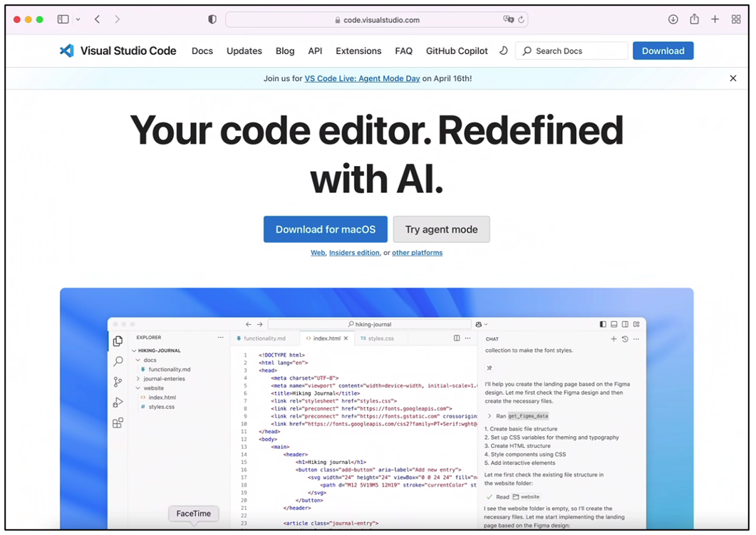
Task: Open the other platforms link
Action: 417,253
